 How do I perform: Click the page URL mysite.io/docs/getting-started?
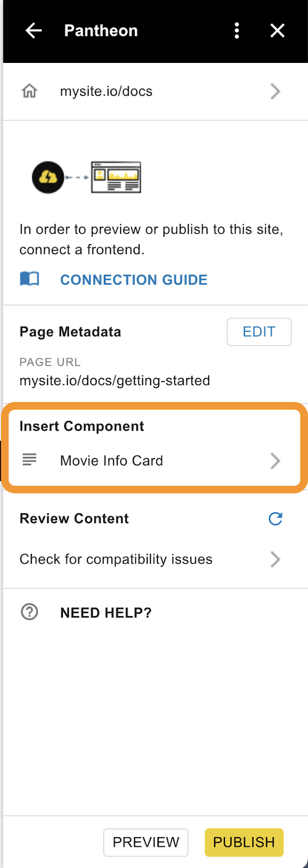tap(115, 381)
